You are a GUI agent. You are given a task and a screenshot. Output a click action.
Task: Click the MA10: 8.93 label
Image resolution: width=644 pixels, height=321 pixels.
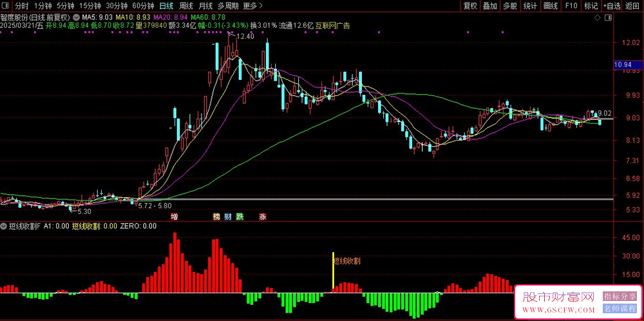click(x=133, y=17)
